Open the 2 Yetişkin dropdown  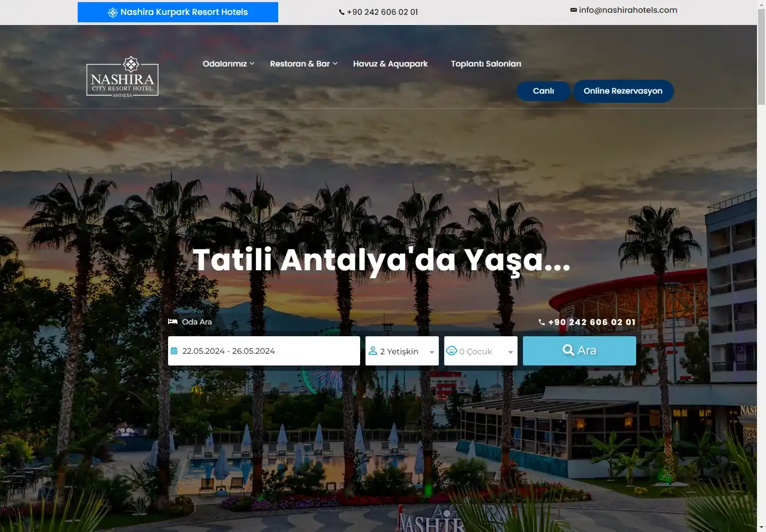click(402, 351)
